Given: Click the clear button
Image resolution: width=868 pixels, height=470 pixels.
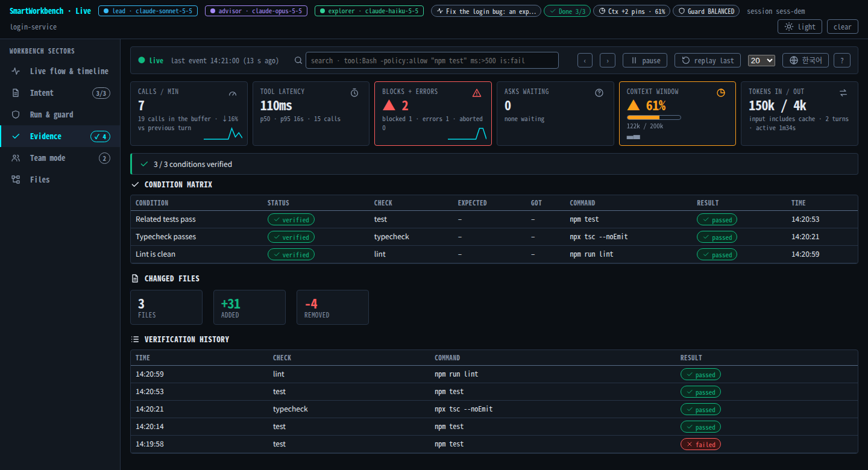Looking at the screenshot, I should tap(842, 27).
